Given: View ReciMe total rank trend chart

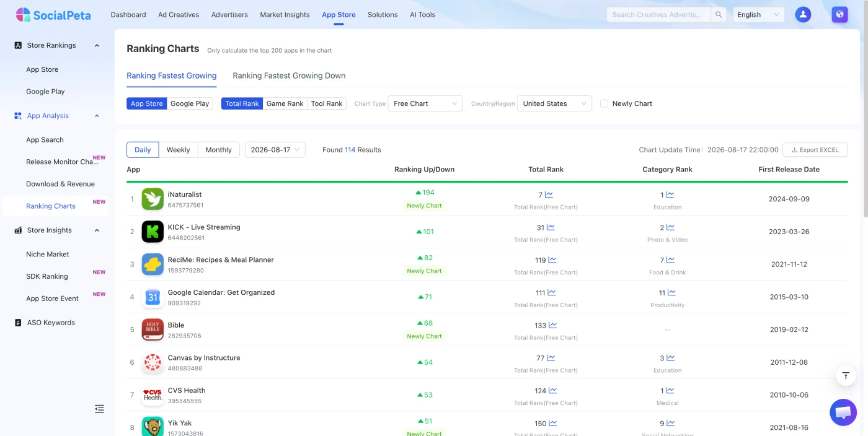Looking at the screenshot, I should click(552, 260).
